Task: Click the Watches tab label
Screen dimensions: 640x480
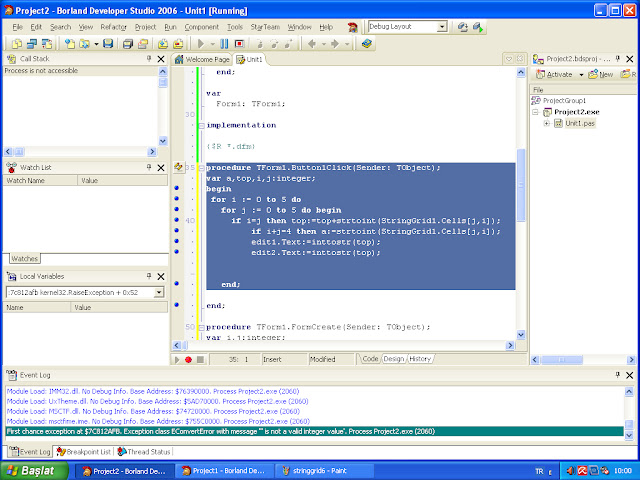Action: [x=24, y=258]
